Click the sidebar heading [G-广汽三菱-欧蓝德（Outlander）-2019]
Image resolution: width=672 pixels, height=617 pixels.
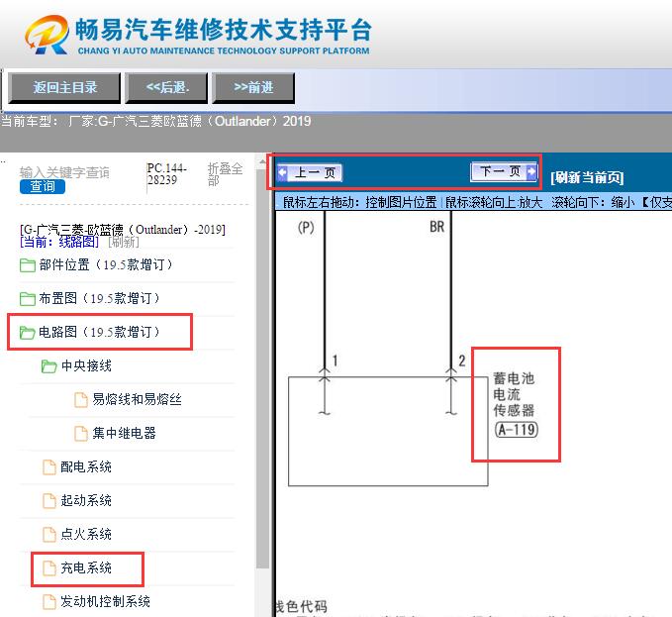point(123,230)
